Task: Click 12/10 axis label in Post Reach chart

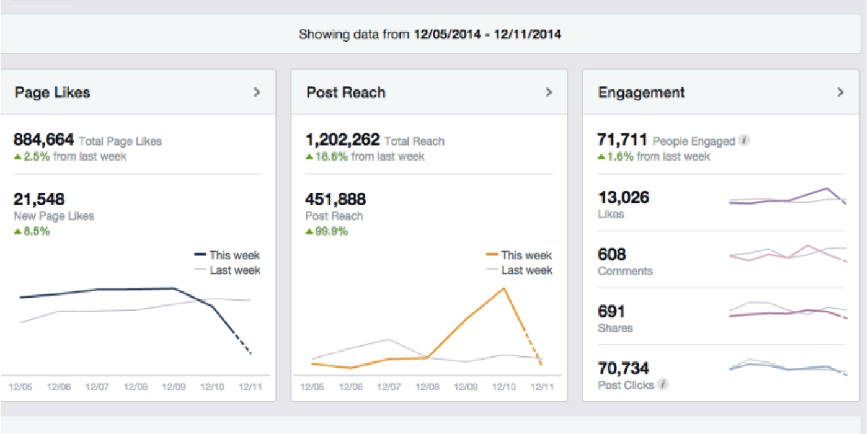Action: [x=504, y=387]
